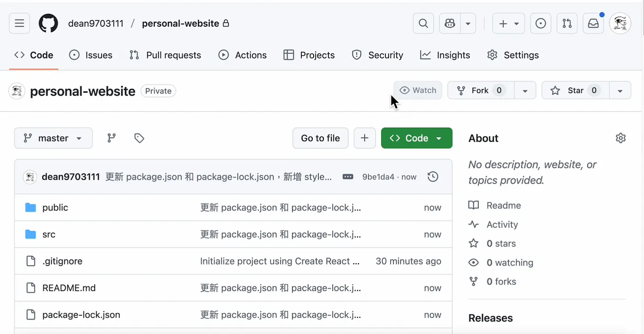644x334 pixels.
Task: Open the global pull requests icon
Action: click(x=567, y=23)
